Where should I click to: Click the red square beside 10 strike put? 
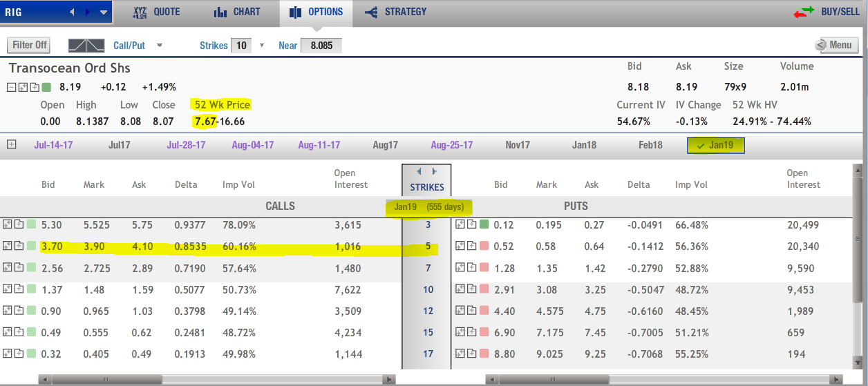click(484, 289)
